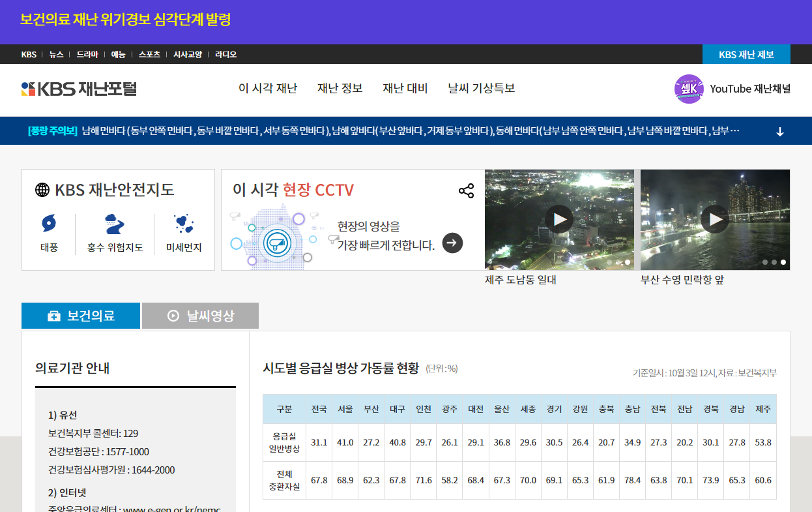Go to 스포츠 in top bar
This screenshot has width=812, height=512.
click(x=149, y=54)
